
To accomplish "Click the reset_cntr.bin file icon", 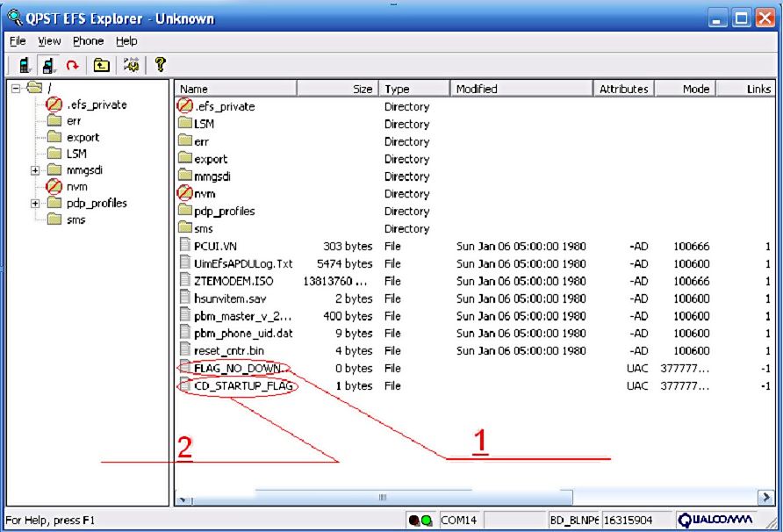I will pyautogui.click(x=185, y=349).
